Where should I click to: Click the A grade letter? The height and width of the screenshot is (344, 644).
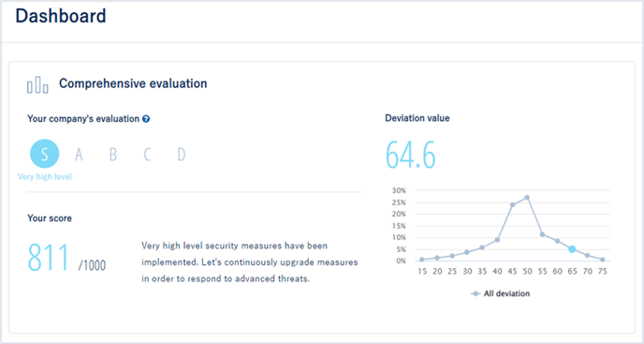coord(79,155)
